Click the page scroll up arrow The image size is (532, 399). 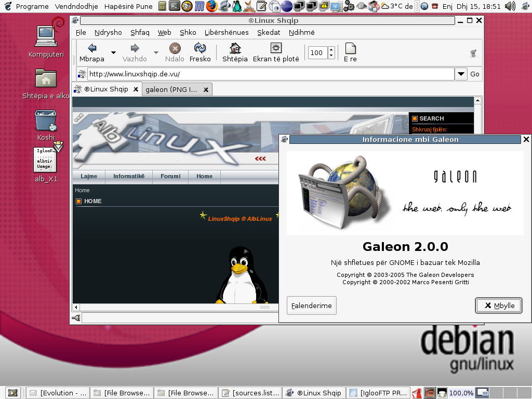point(477,100)
